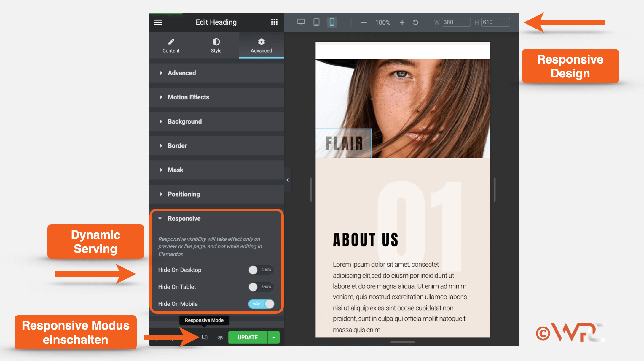644x361 pixels.
Task: Switch to tablet device preview
Action: click(316, 22)
